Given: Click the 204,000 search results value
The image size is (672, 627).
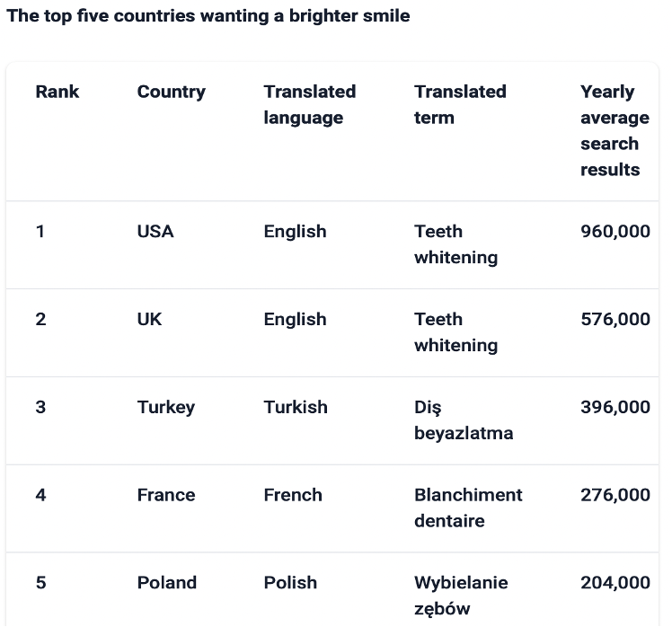Looking at the screenshot, I should 615,583.
